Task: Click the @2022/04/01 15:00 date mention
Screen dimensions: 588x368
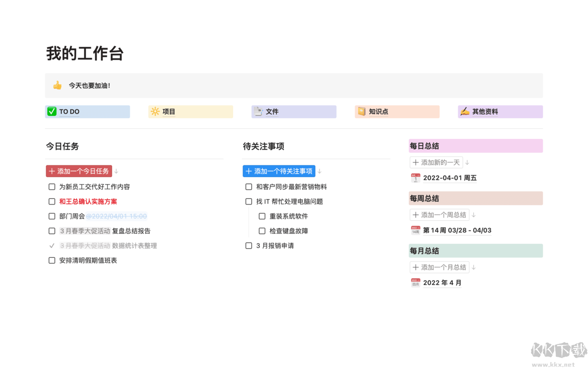Action: pos(117,216)
